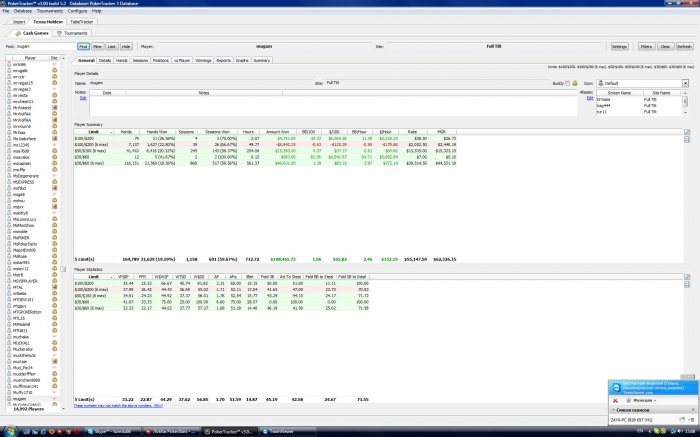Viewport: 700px width, 437px height.
Task: Click the site icon next to MrRoland
Action: tap(54, 108)
